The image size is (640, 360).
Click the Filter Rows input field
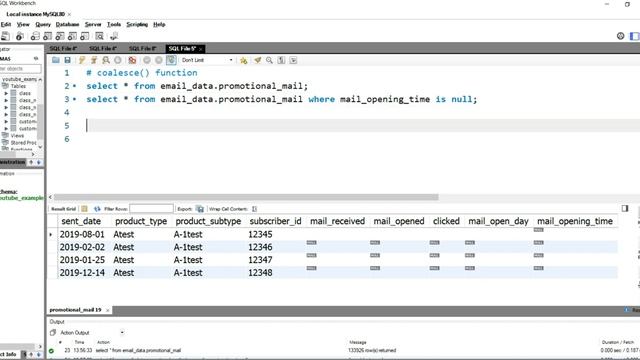(x=151, y=209)
